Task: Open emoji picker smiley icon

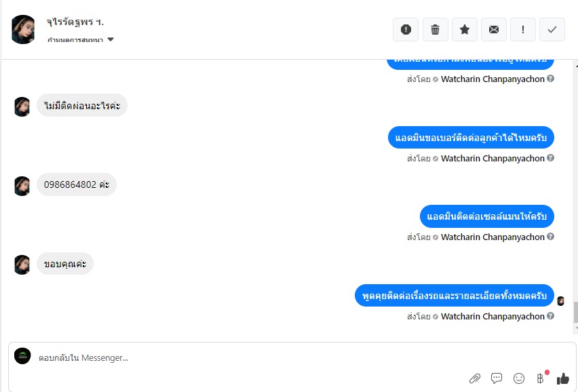Action: pyautogui.click(x=519, y=378)
